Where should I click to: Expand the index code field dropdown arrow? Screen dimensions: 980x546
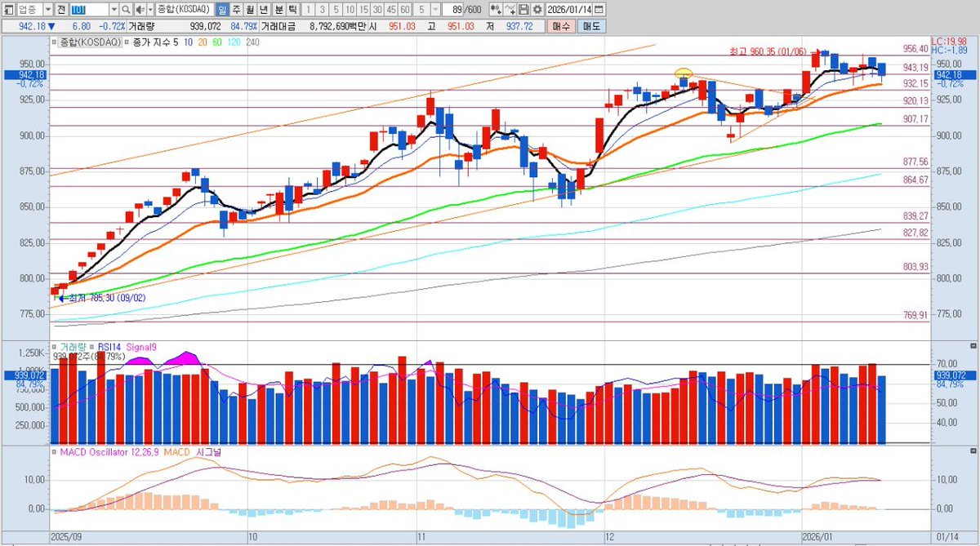pos(113,10)
